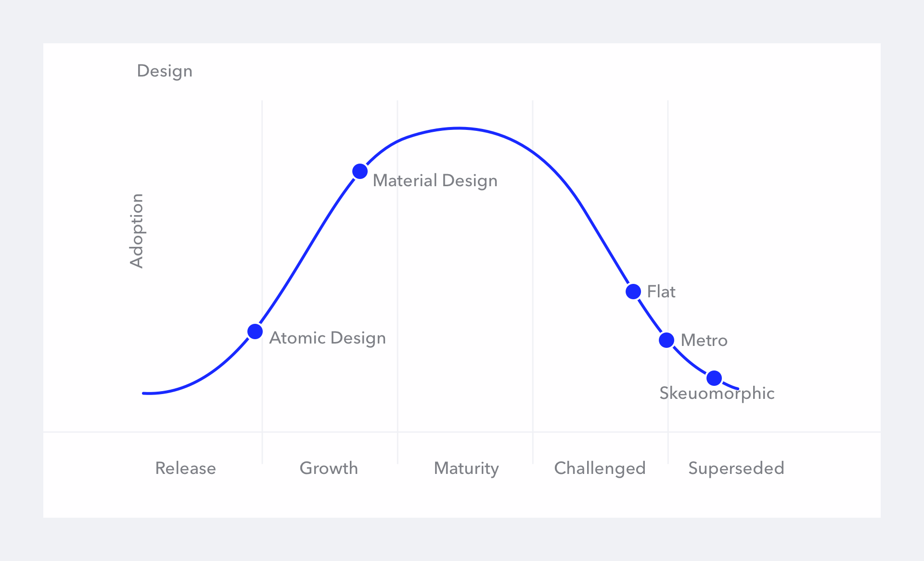Click the Skeuomorphic text label
Viewport: 924px width, 561px height.
tap(717, 394)
